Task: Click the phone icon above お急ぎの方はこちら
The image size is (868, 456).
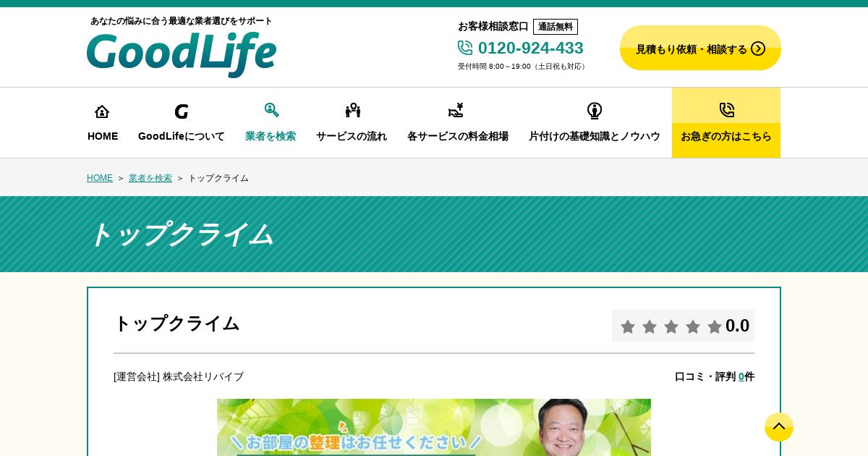Action: point(726,110)
